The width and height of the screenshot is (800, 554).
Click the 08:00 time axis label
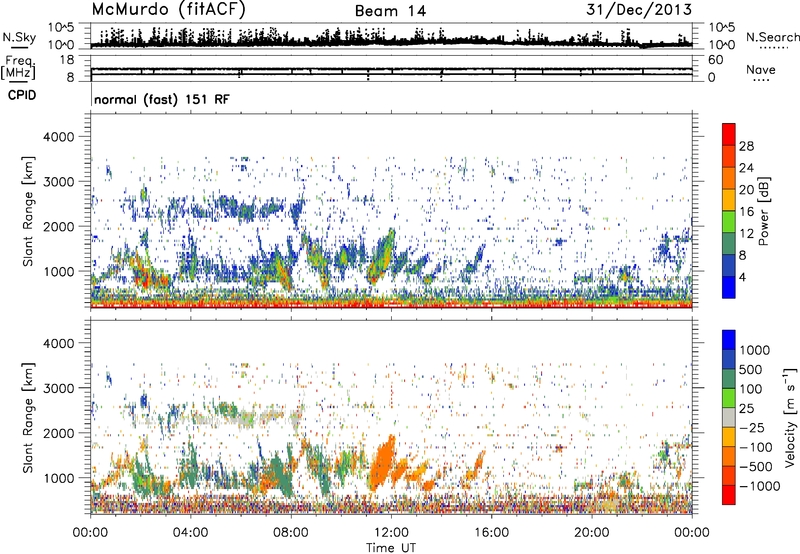pos(291,533)
